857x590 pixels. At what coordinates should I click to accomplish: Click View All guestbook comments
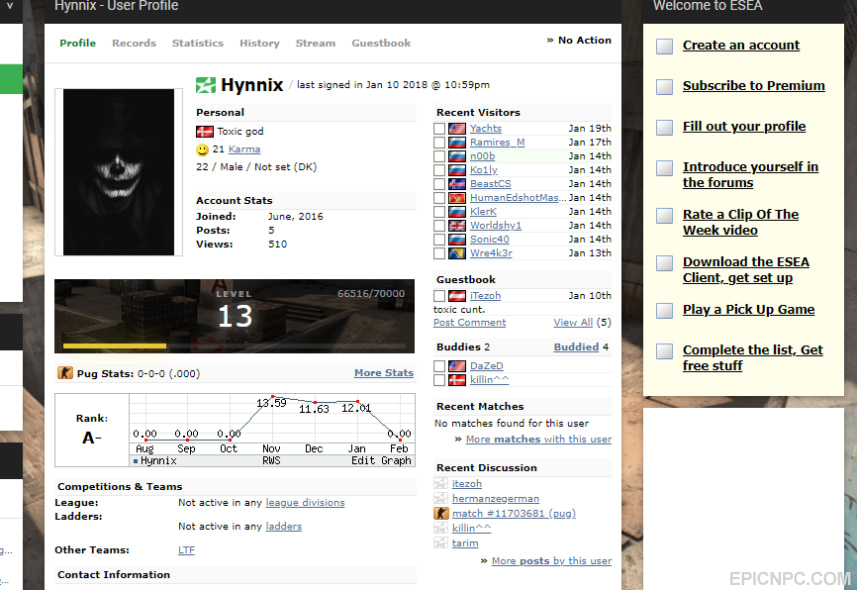573,323
